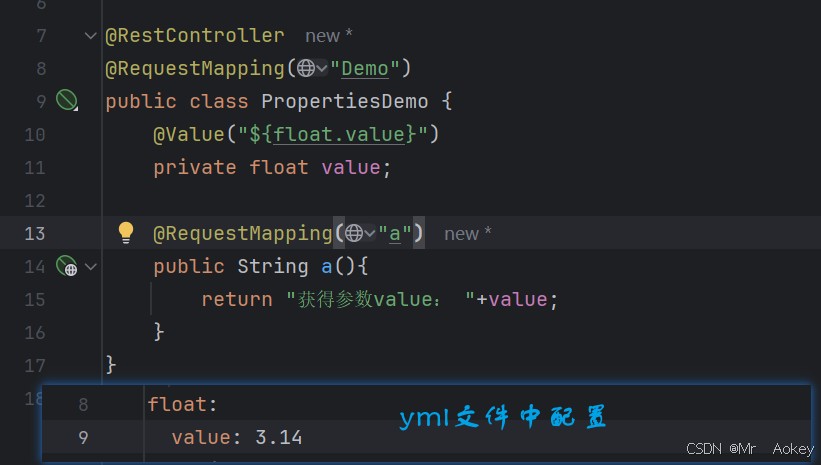Click the Spring bean gutter icon on line 9
Viewport: 821px width, 465px height.
tap(67, 100)
